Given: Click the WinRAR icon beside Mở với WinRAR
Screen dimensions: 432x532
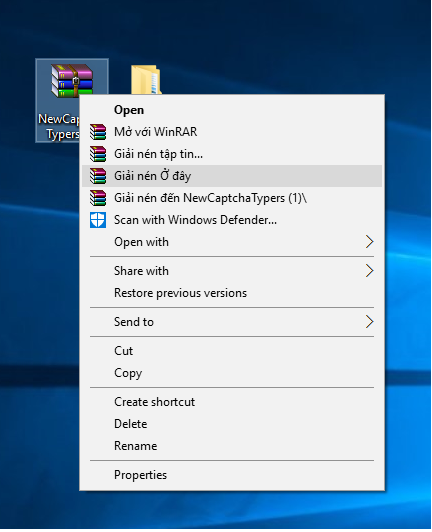Looking at the screenshot, I should [x=98, y=132].
